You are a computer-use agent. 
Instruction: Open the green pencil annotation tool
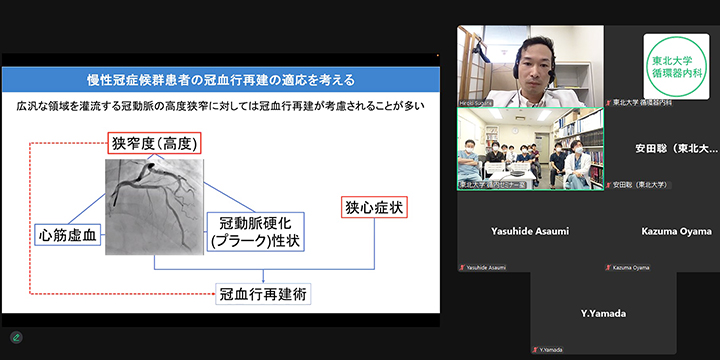click(x=16, y=338)
